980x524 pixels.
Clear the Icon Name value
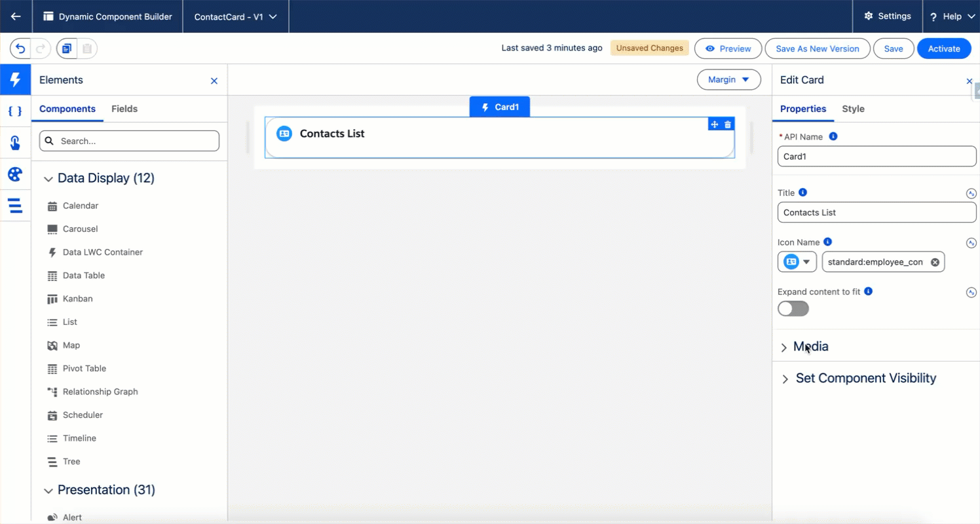point(935,262)
